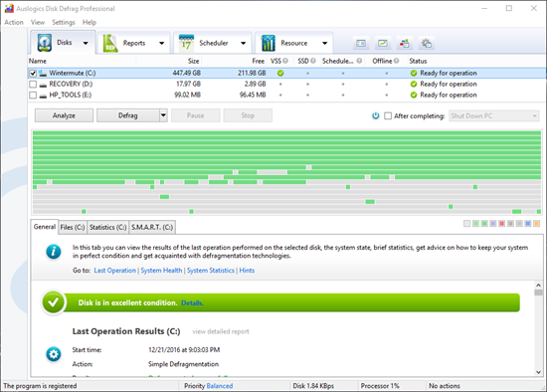Expand the Scheduler dropdown arrow
Image resolution: width=547 pixels, height=392 pixels.
click(x=243, y=44)
